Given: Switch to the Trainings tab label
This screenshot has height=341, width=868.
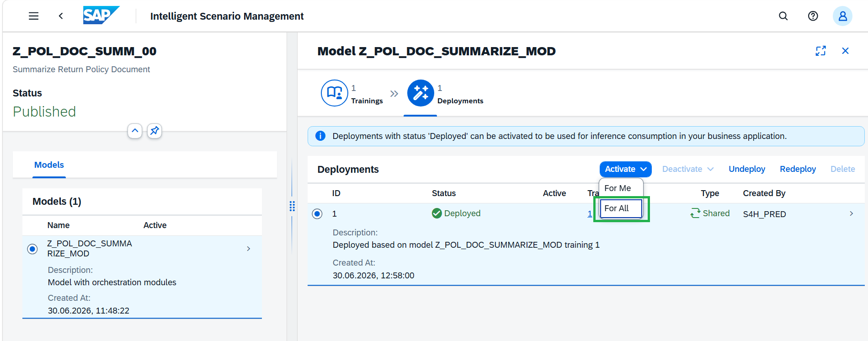Looking at the screenshot, I should pyautogui.click(x=367, y=101).
